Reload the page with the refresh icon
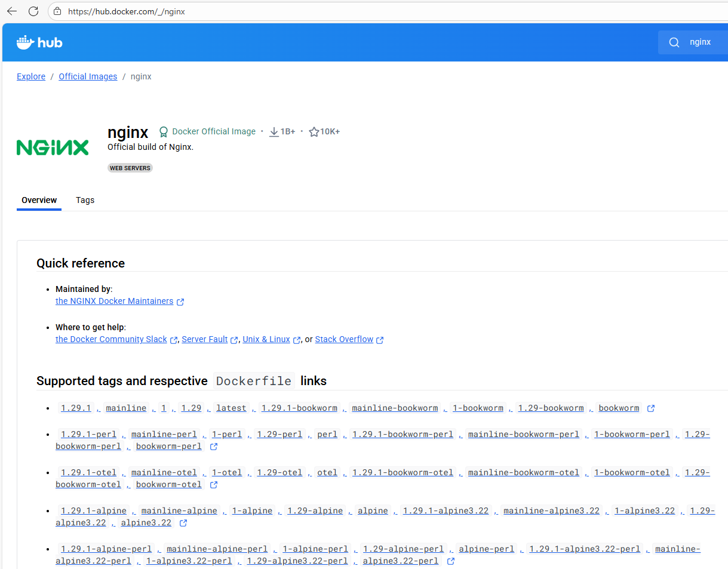This screenshot has width=728, height=569. [x=33, y=11]
